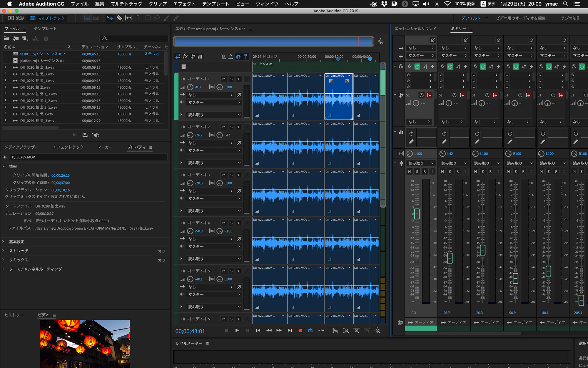Click the Record button in transport
Image resolution: width=588 pixels, height=368 pixels.
tap(300, 331)
